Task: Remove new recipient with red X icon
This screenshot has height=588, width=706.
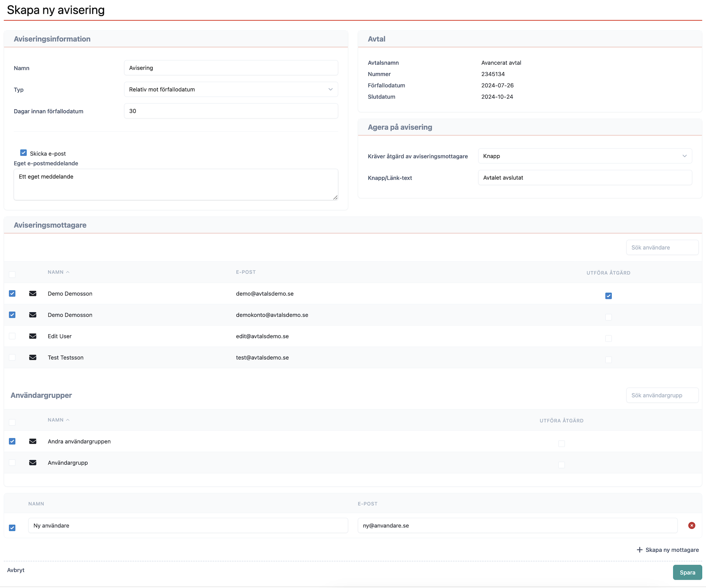Action: (692, 526)
